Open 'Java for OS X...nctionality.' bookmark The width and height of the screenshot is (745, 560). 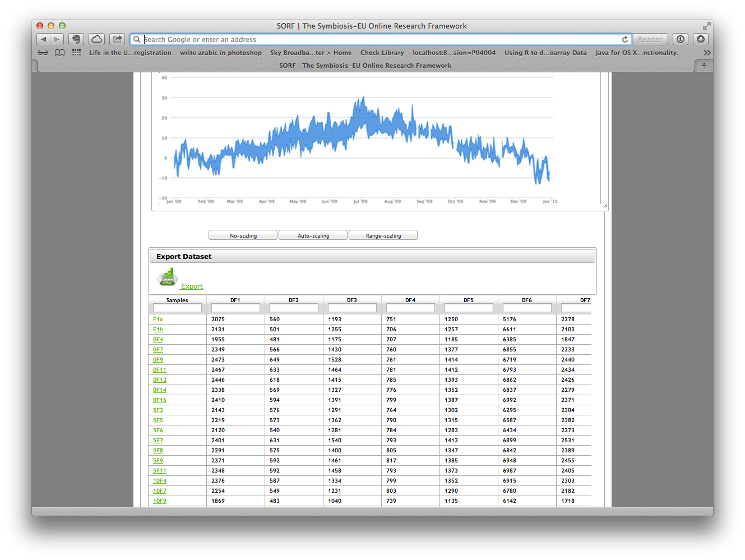tap(637, 53)
